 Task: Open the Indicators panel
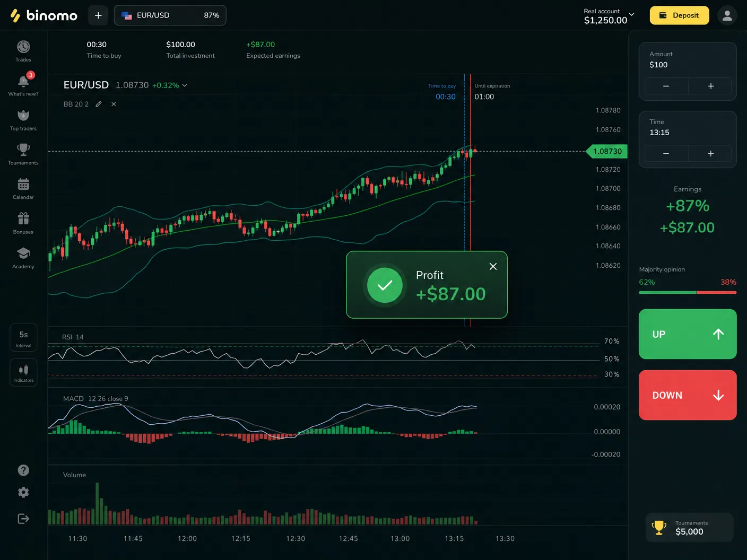coord(23,372)
